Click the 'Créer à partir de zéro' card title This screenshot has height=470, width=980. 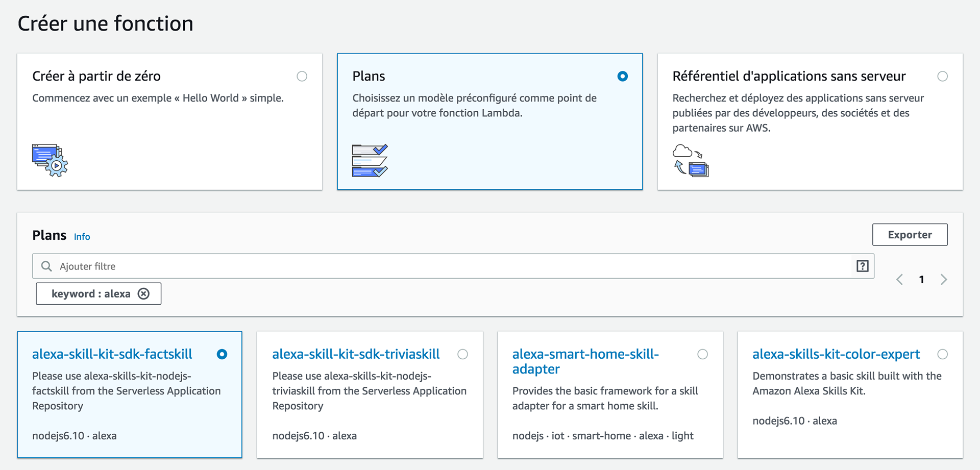click(96, 77)
